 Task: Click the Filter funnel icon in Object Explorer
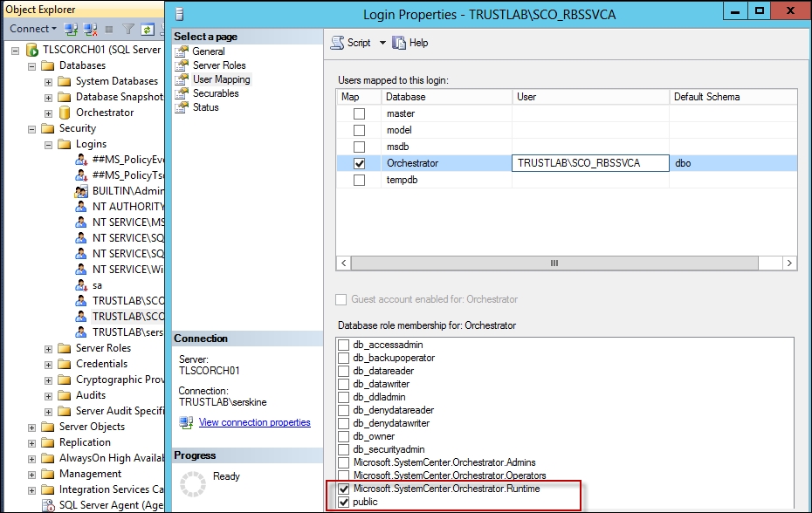pyautogui.click(x=128, y=30)
